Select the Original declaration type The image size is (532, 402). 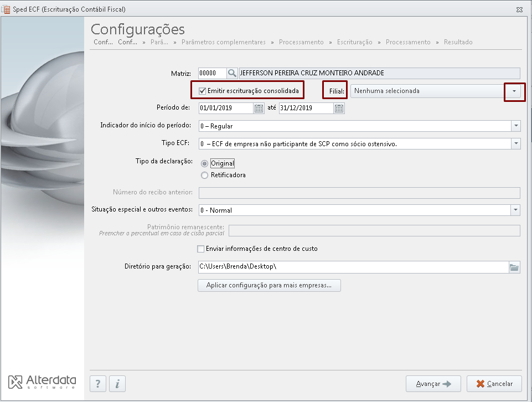click(204, 163)
